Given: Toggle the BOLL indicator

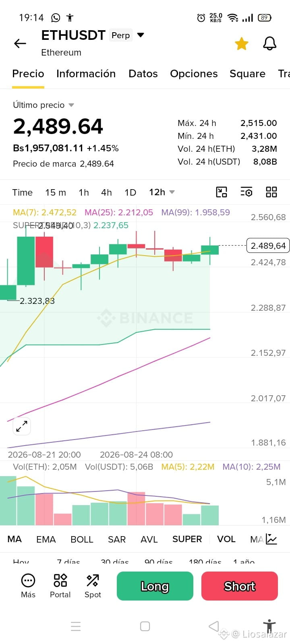Looking at the screenshot, I should (82, 539).
